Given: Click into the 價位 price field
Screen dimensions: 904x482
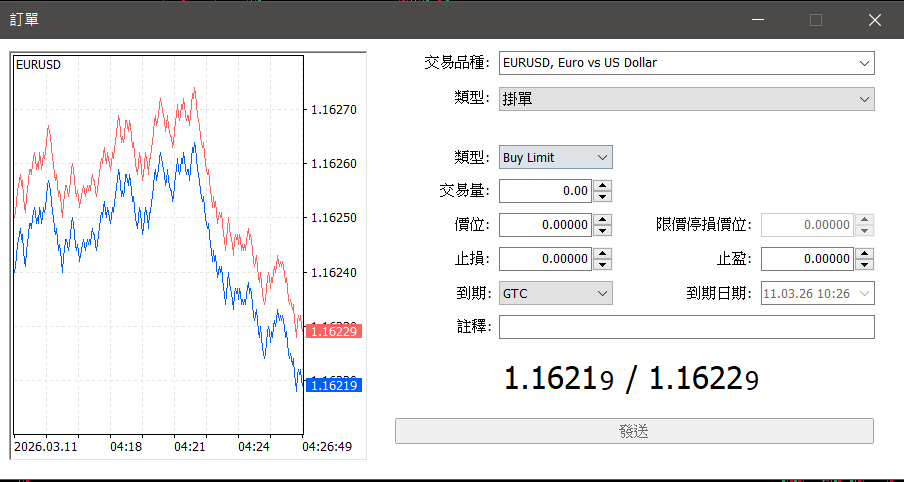Looking at the screenshot, I should 545,225.
